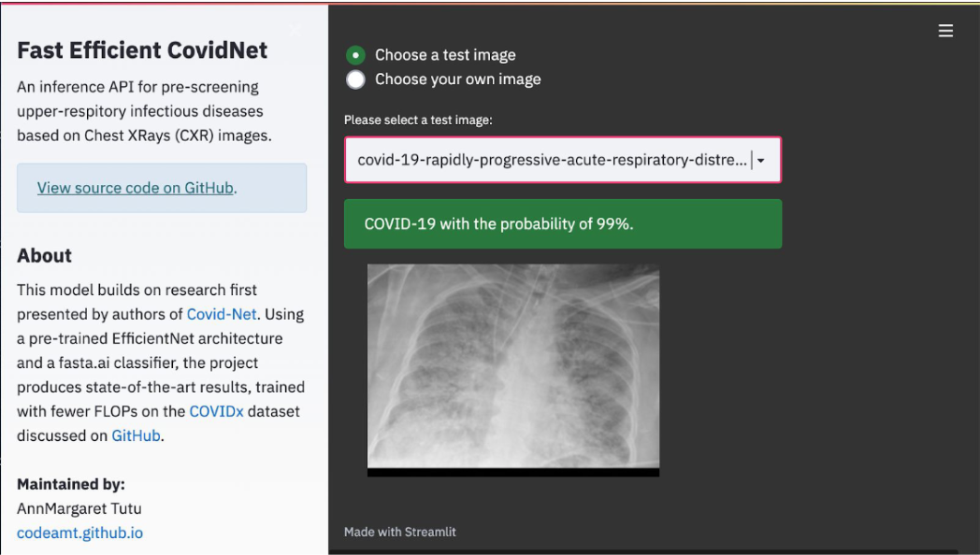Viewport: 980px width, 555px height.
Task: Click the 'Fast Efficient CovidNet' sidebar title
Action: click(142, 50)
